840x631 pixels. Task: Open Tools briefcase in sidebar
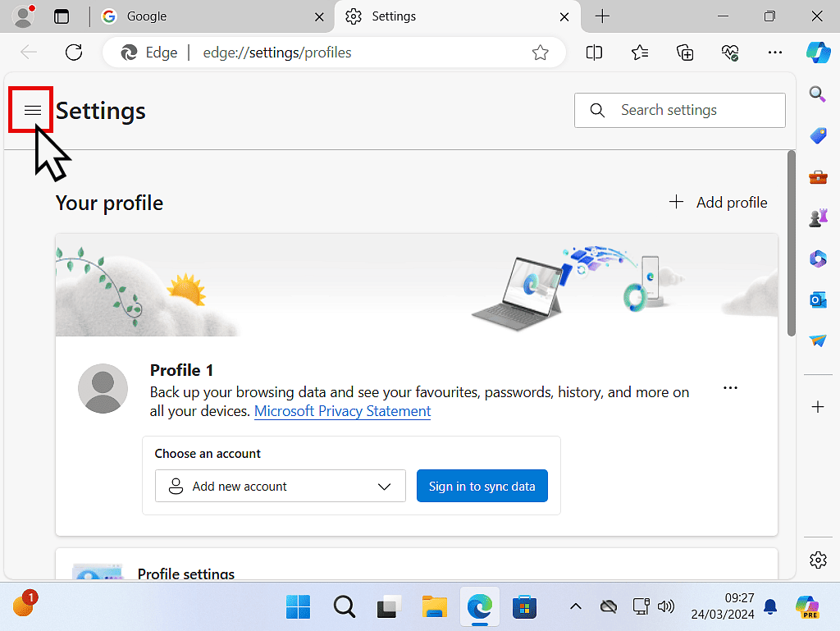(818, 176)
